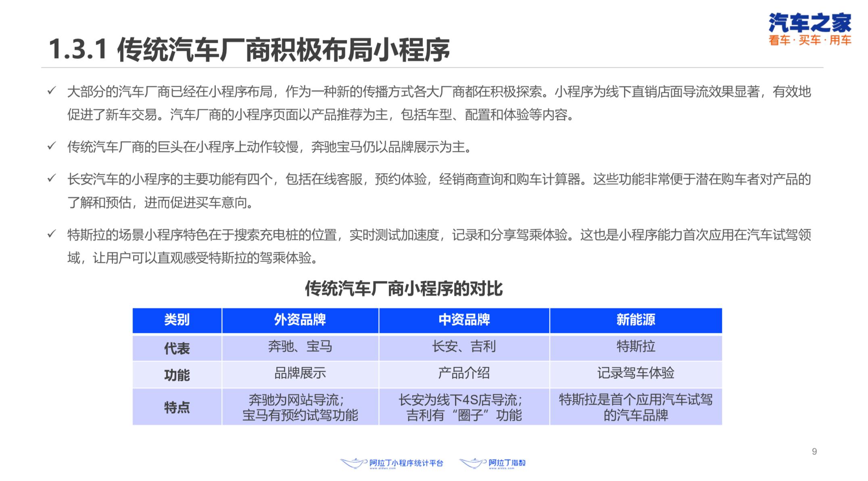Click page number 9
The width and height of the screenshot is (868, 481).
pos(814,452)
